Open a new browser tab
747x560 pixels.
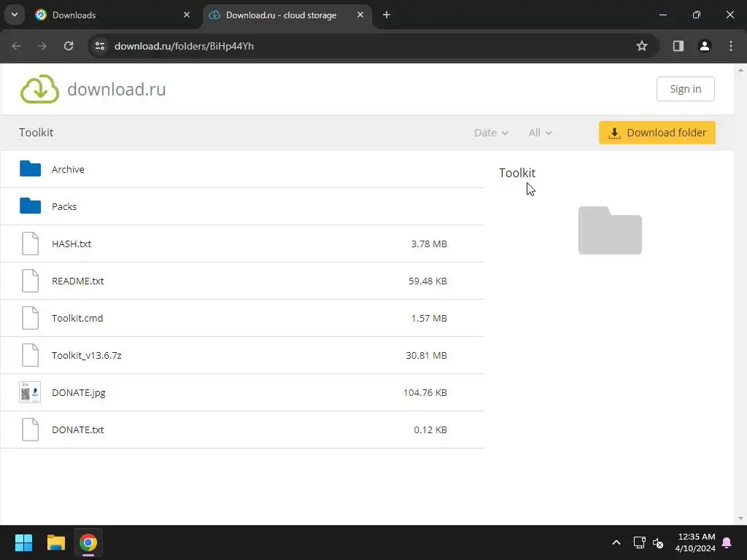387,15
